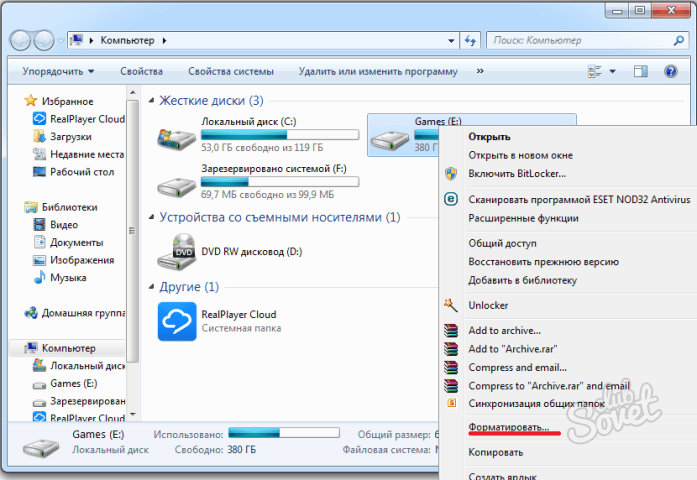Viewport: 697px width, 480px height.
Task: Click the search magnifier icon
Action: click(x=678, y=40)
